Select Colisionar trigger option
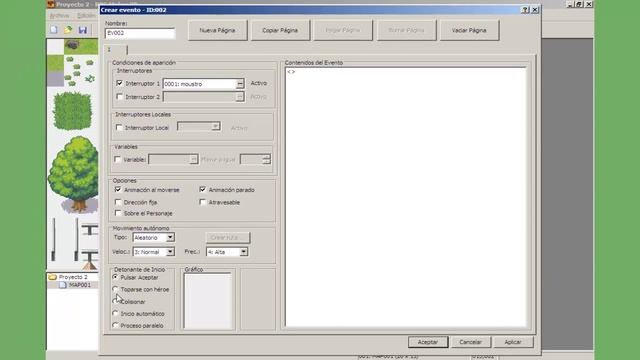The image size is (640, 360). coord(115,301)
